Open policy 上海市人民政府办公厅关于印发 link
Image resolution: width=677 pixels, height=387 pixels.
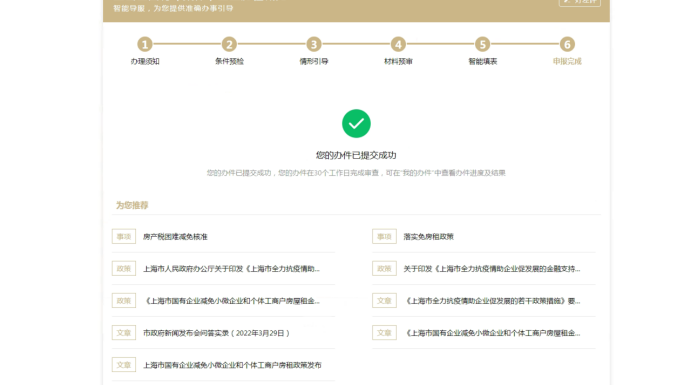231,269
